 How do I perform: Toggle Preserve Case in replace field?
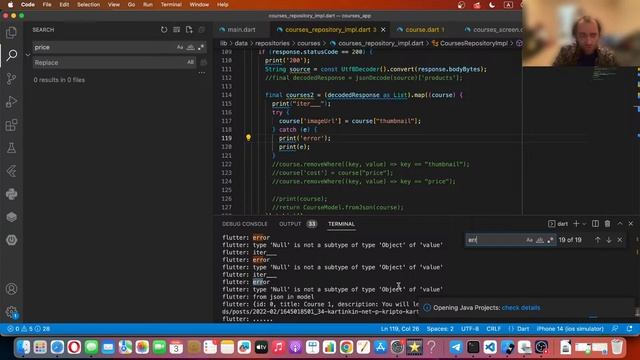(190, 62)
